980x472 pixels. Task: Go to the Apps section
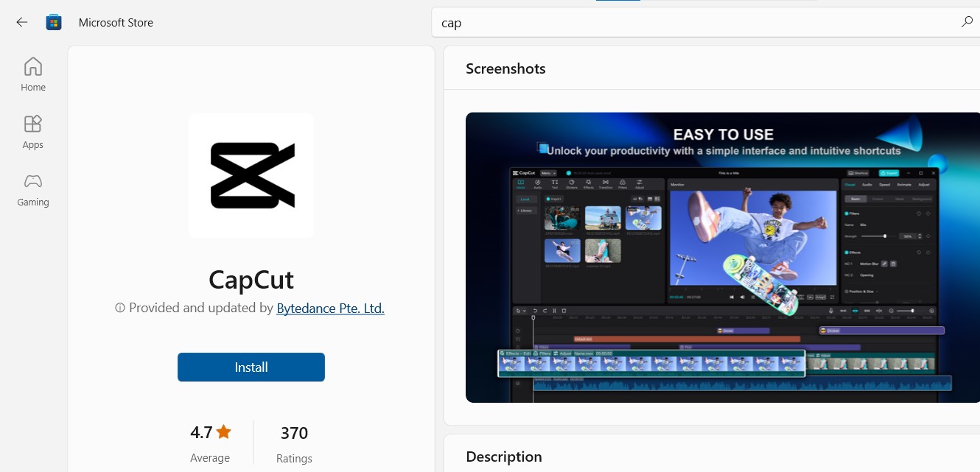pyautogui.click(x=33, y=133)
